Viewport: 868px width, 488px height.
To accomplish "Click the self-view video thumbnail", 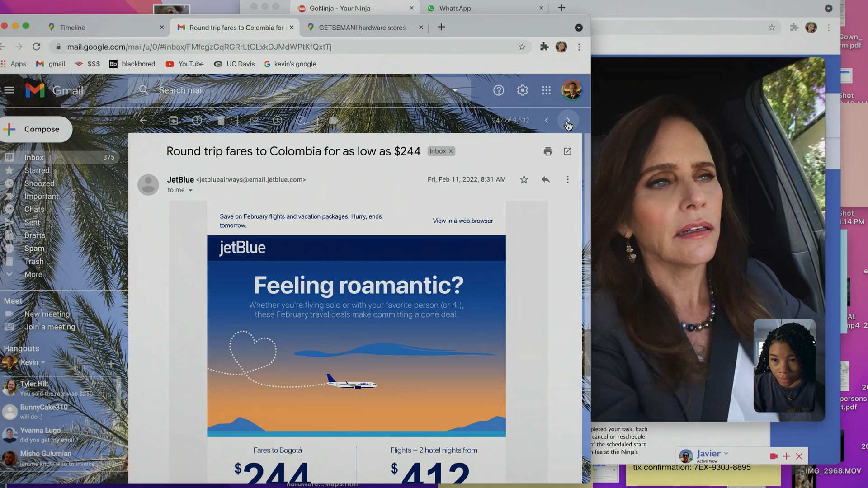I will 784,366.
